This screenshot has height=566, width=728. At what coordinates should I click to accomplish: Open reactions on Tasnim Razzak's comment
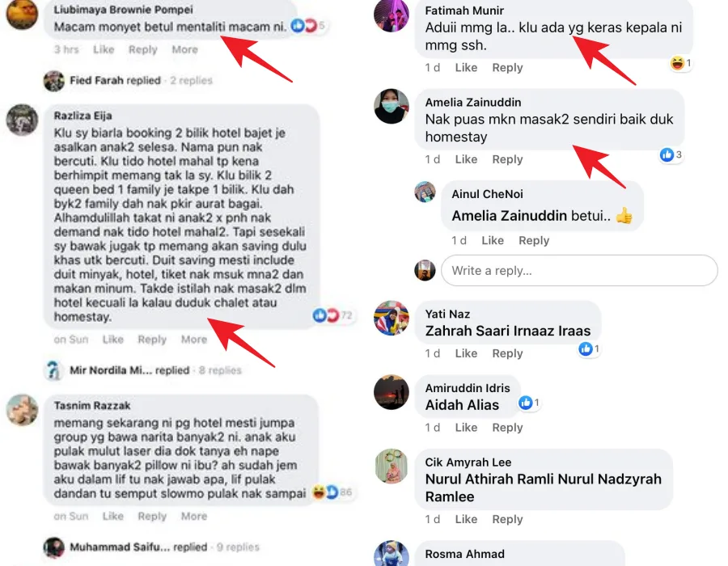332,492
